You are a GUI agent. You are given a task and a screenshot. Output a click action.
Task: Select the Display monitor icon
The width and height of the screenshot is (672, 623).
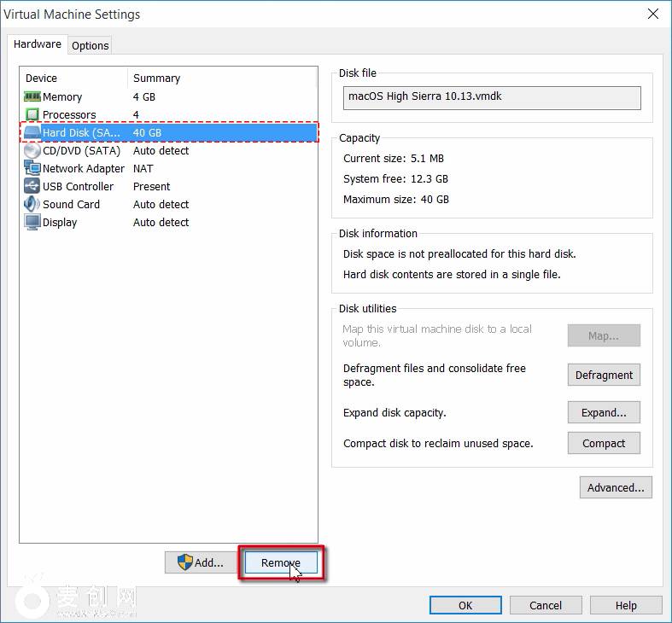point(32,223)
